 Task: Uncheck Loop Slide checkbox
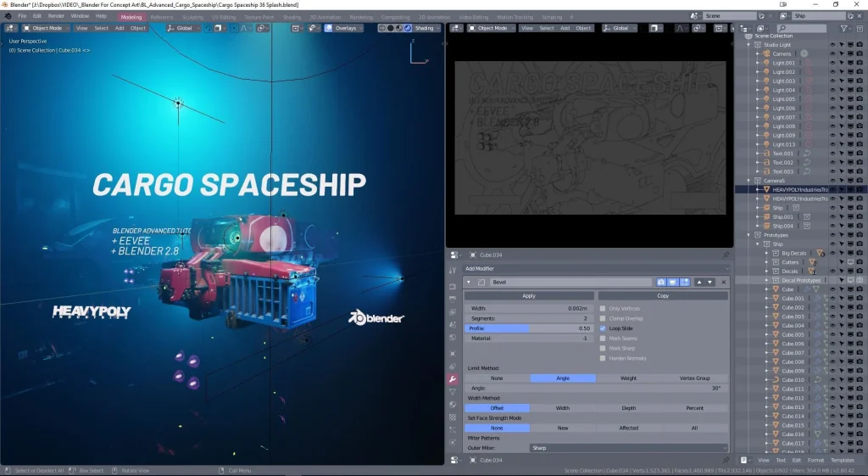pyautogui.click(x=603, y=328)
